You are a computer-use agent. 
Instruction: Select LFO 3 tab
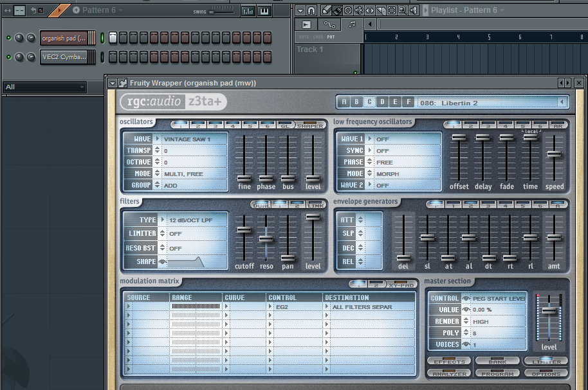coord(488,125)
